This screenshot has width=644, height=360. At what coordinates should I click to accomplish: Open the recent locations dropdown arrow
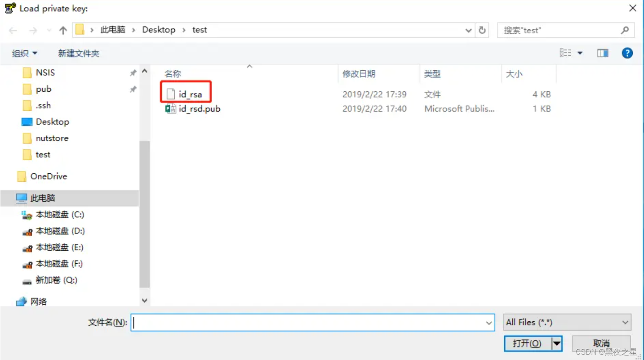pyautogui.click(x=49, y=31)
